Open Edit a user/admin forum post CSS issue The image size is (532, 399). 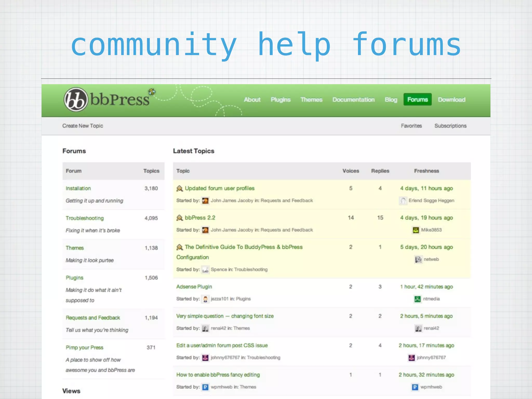(222, 345)
